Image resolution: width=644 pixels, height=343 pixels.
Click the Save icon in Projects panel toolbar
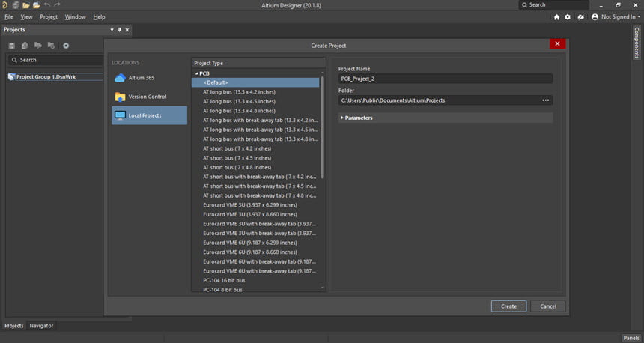click(x=11, y=46)
